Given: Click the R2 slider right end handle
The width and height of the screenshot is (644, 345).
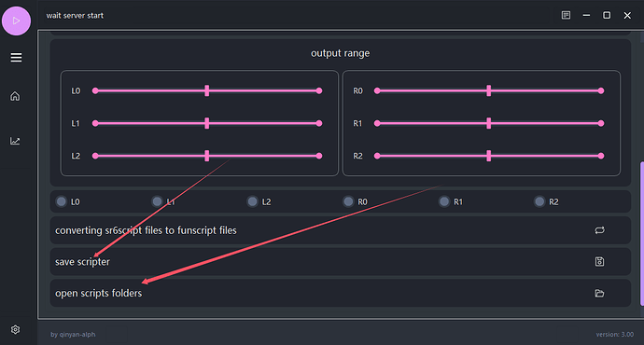Looking at the screenshot, I should click(601, 156).
